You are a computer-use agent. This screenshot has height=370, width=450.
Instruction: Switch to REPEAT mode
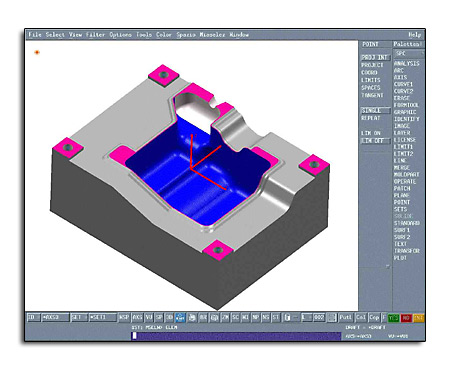pos(371,118)
